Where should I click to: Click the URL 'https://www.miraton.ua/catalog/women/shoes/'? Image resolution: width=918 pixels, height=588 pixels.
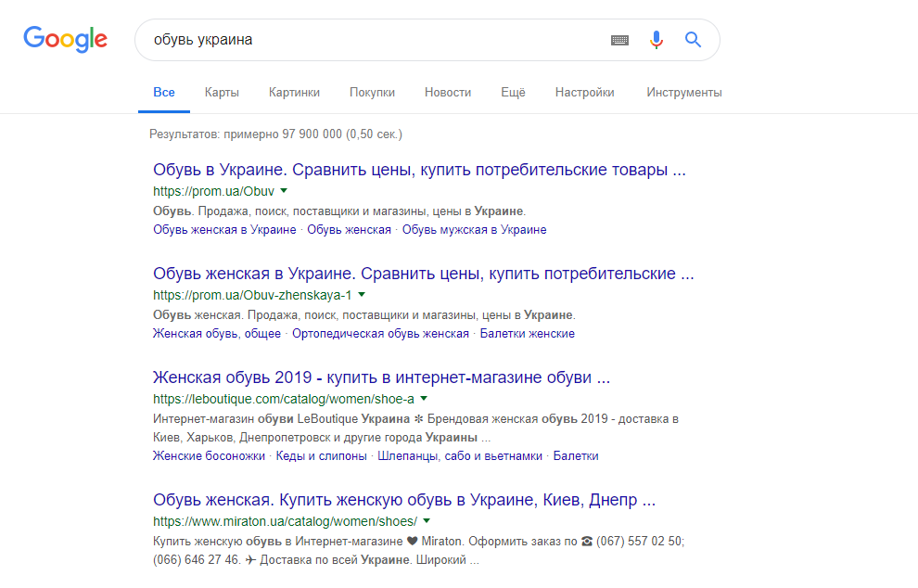tap(285, 521)
